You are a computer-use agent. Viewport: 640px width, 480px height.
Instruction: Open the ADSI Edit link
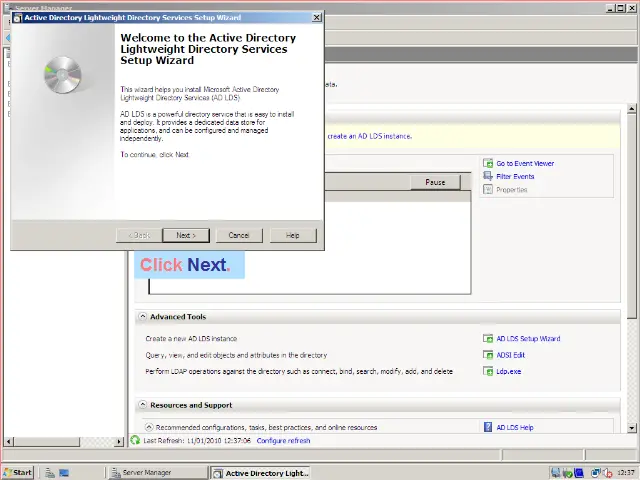tap(510, 355)
